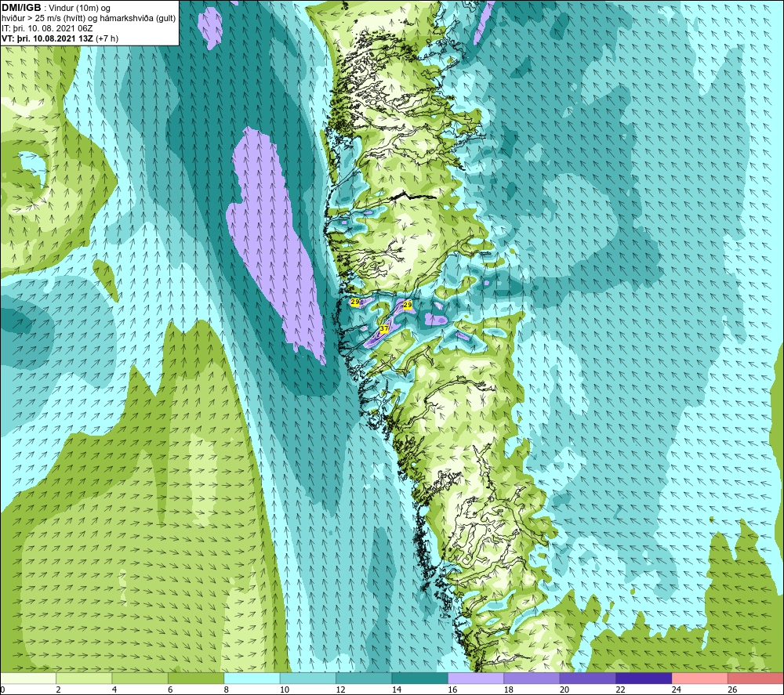Screen dimensions: 784x695
Task: Click the easternmost yellow gust label "29"
Action: tap(408, 305)
